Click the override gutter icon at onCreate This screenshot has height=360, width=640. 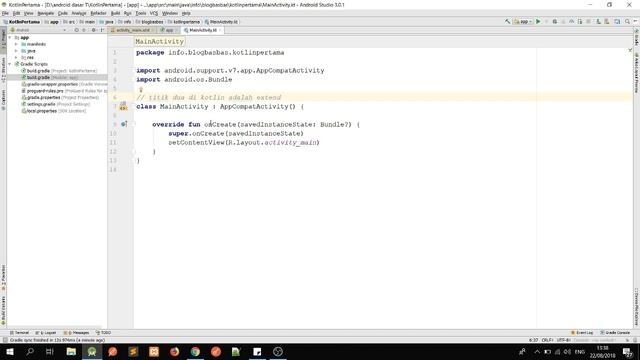click(124, 124)
